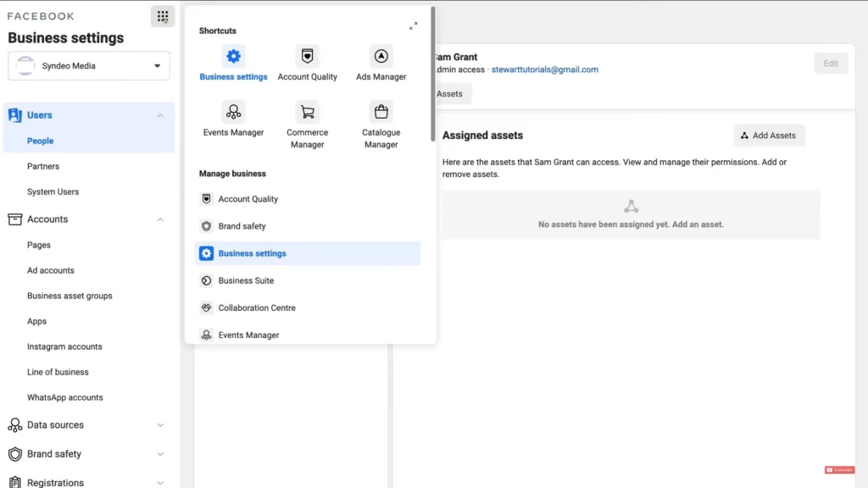This screenshot has height=488, width=868.
Task: Click Business Suite icon in menu list
Action: click(206, 280)
